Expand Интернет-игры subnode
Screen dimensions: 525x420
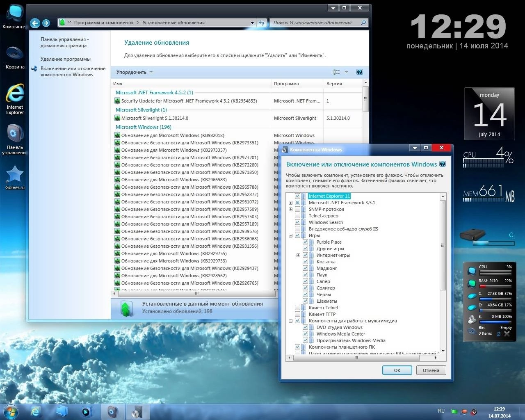coord(298,255)
